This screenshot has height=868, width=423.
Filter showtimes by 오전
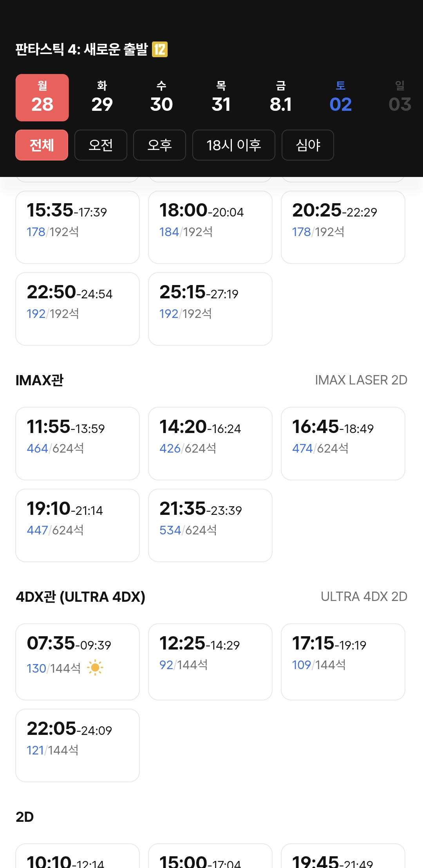[101, 145]
